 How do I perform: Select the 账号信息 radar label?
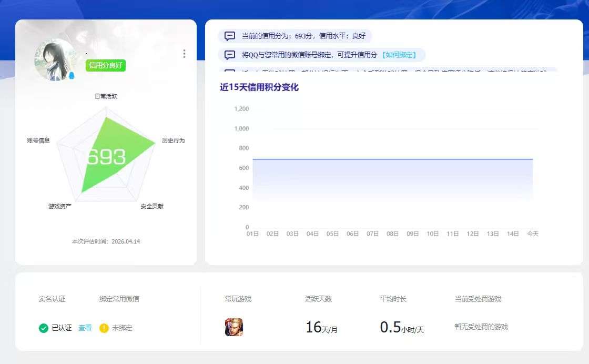[x=38, y=140]
